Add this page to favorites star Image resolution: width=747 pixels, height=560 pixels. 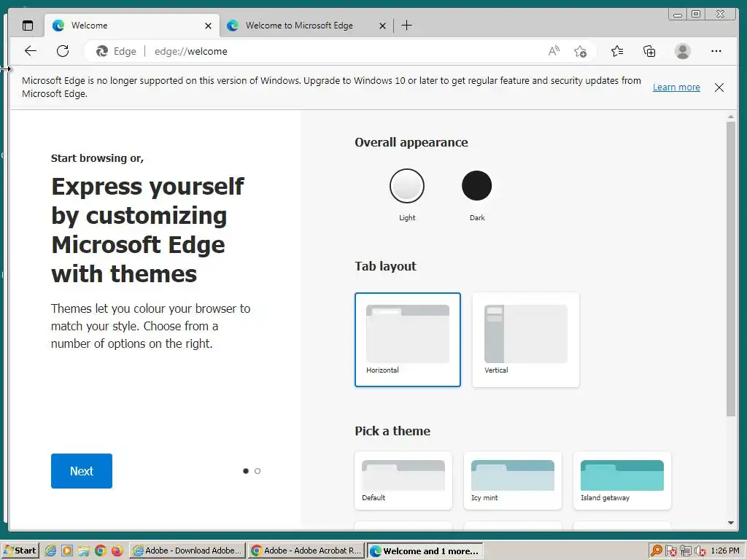580,51
